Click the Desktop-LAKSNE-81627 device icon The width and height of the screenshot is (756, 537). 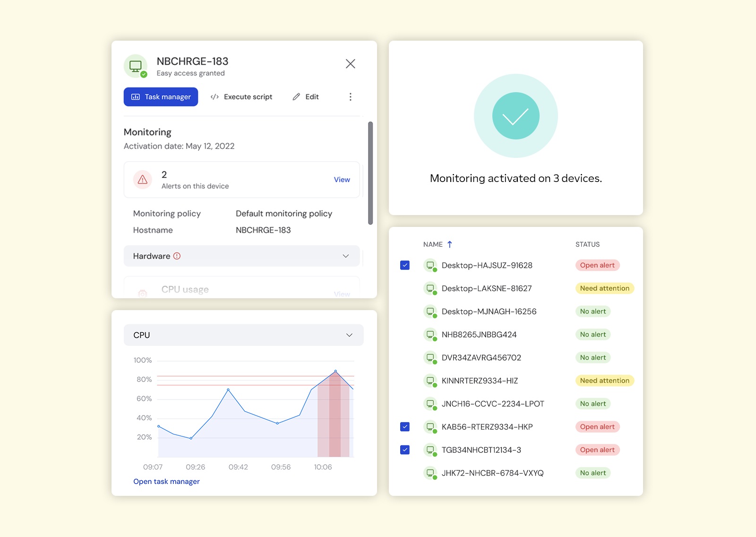coord(430,288)
